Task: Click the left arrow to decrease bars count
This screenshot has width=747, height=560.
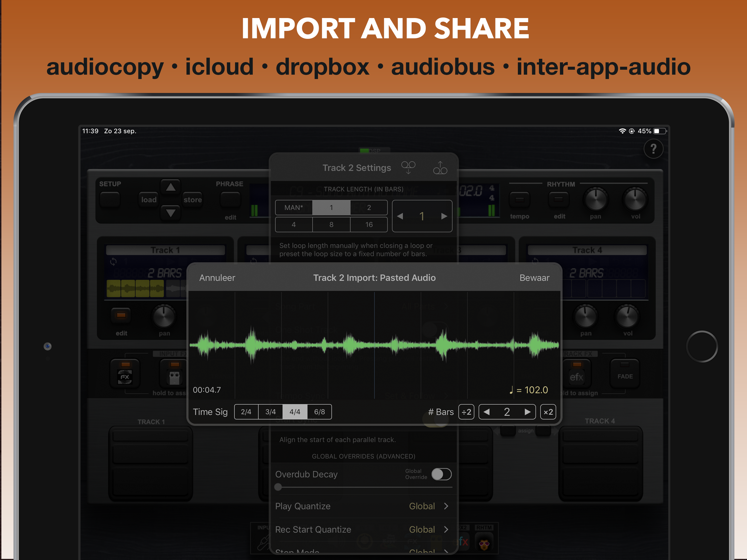Action: [x=487, y=412]
